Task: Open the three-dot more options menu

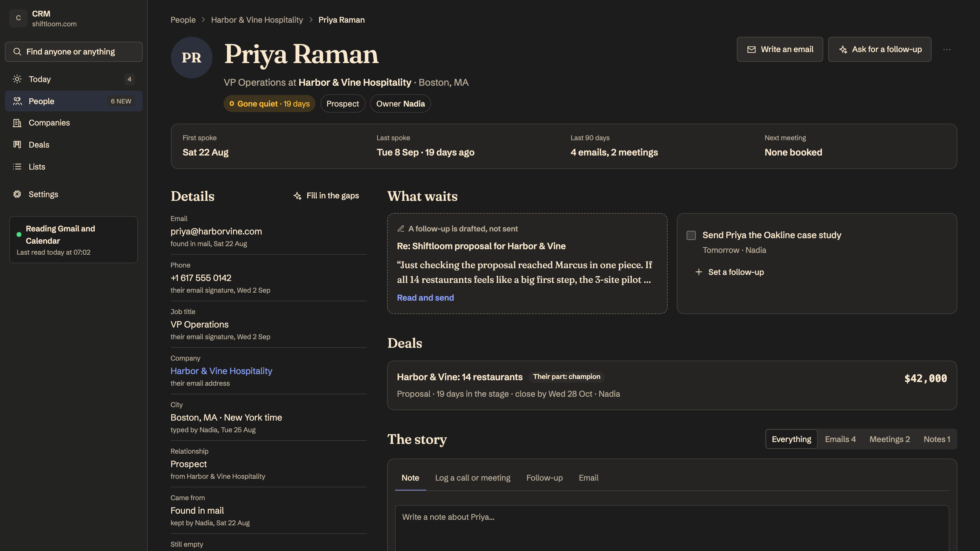Action: (x=947, y=49)
